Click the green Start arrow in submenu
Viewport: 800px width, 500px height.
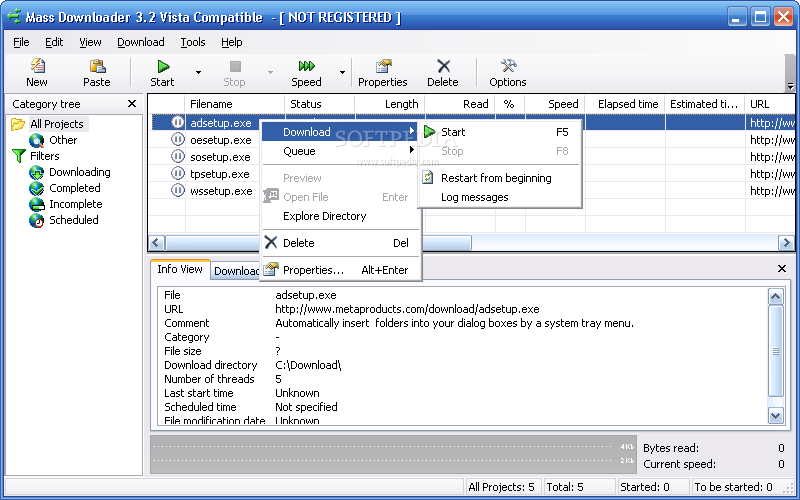tap(429, 132)
